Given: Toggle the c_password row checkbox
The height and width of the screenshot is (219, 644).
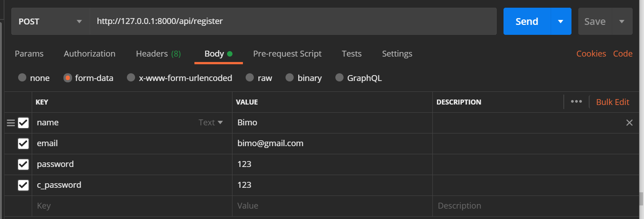Looking at the screenshot, I should coord(23,186).
